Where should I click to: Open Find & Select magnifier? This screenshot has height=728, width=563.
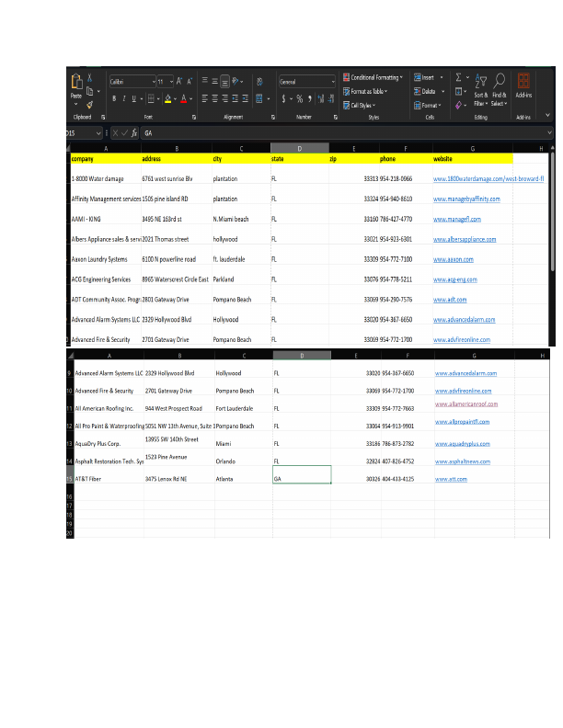[500, 90]
